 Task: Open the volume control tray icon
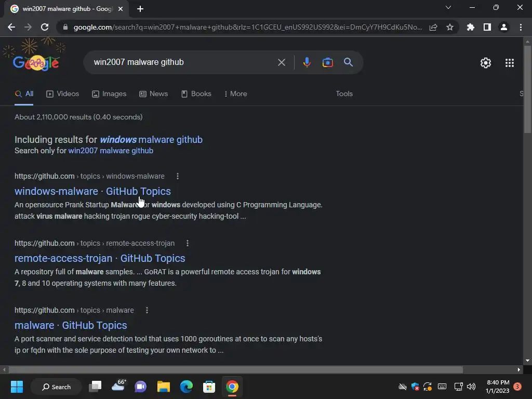471,387
